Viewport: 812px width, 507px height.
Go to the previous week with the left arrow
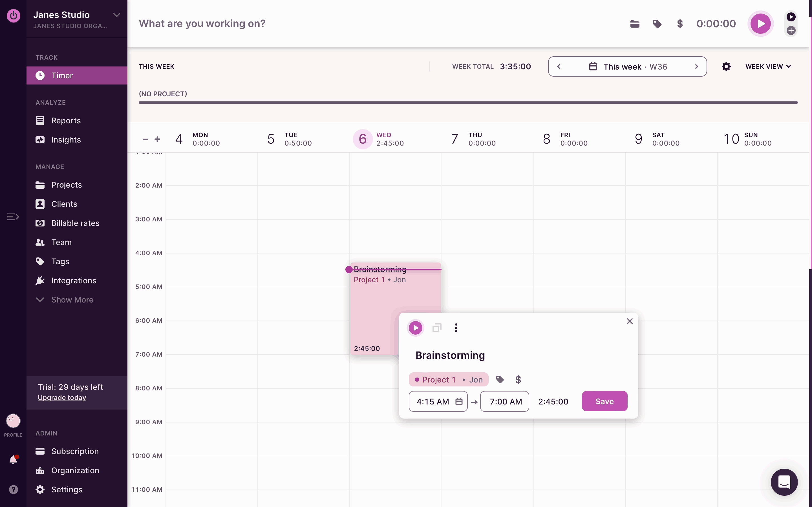[559, 66]
